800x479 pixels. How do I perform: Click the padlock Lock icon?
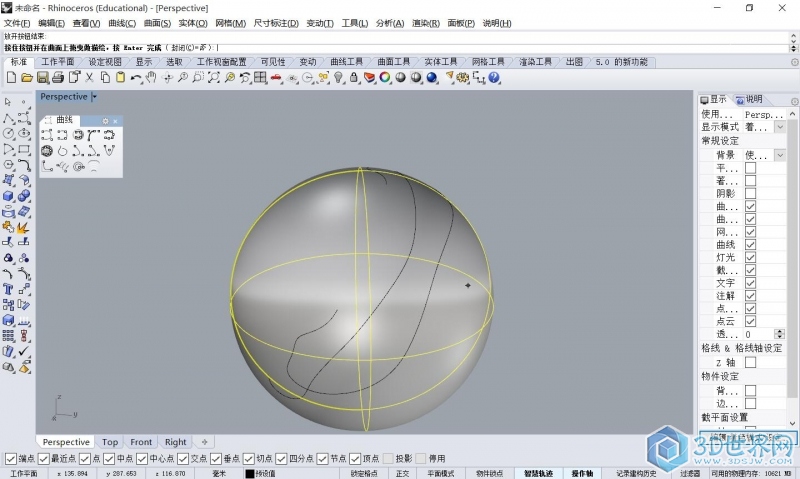pyautogui.click(x=354, y=78)
